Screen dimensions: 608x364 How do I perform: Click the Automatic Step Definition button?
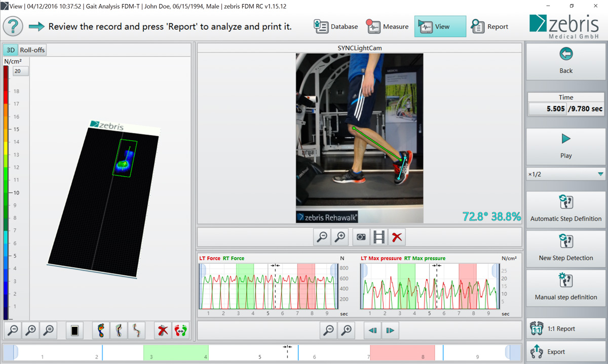[x=565, y=208]
